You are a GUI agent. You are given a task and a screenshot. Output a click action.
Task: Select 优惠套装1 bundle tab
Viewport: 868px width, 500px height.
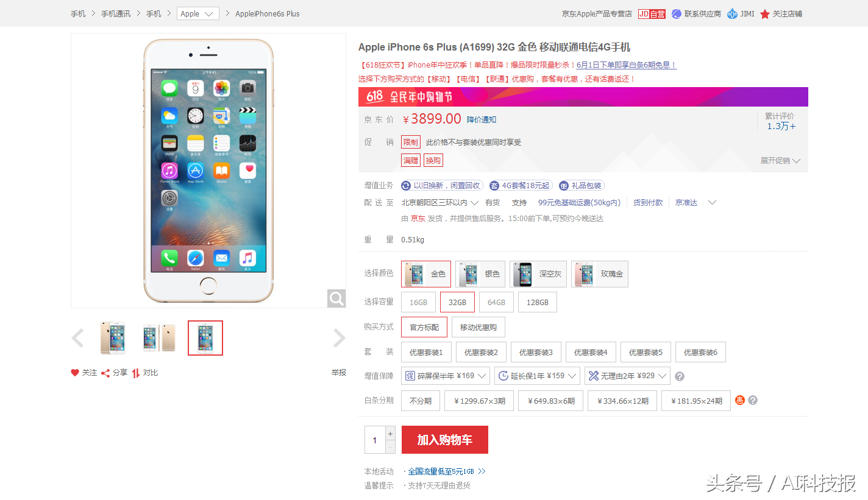point(426,352)
